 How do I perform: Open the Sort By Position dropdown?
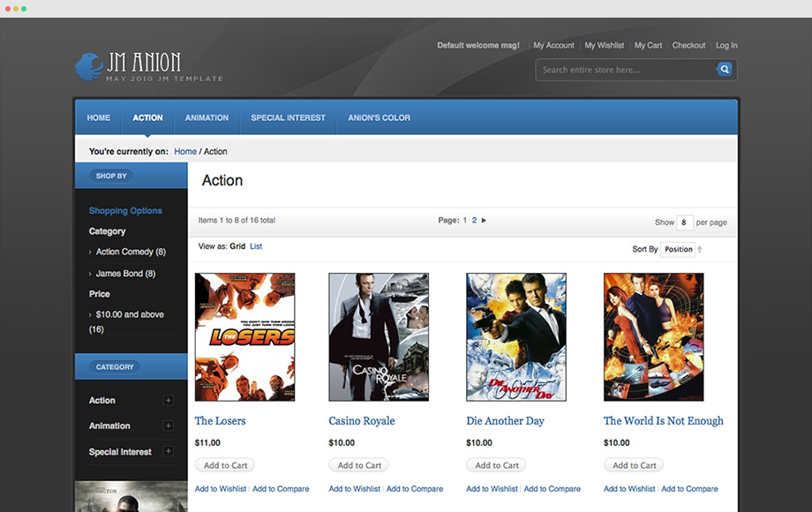tap(678, 250)
